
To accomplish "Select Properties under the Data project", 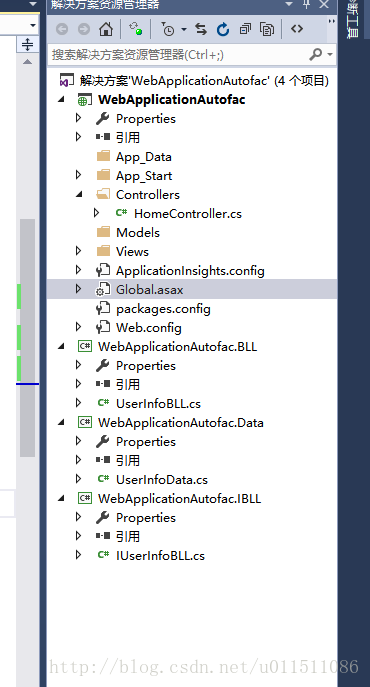I will 146,442.
